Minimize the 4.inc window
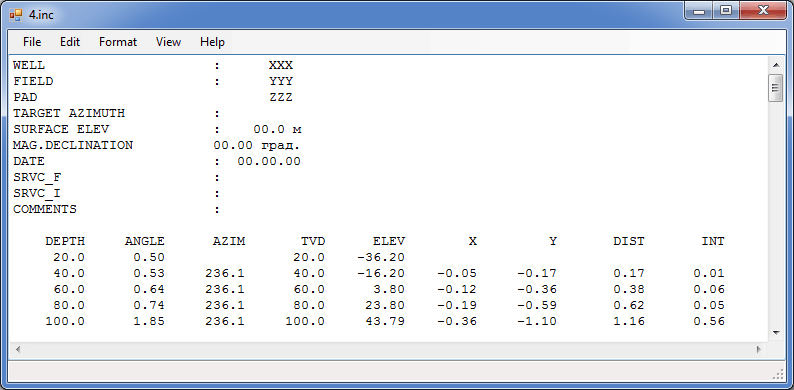The image size is (794, 390). [x=699, y=11]
